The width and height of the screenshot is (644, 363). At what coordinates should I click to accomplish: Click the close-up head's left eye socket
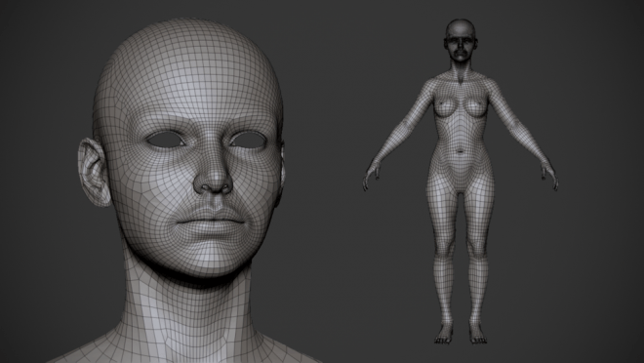[166, 140]
